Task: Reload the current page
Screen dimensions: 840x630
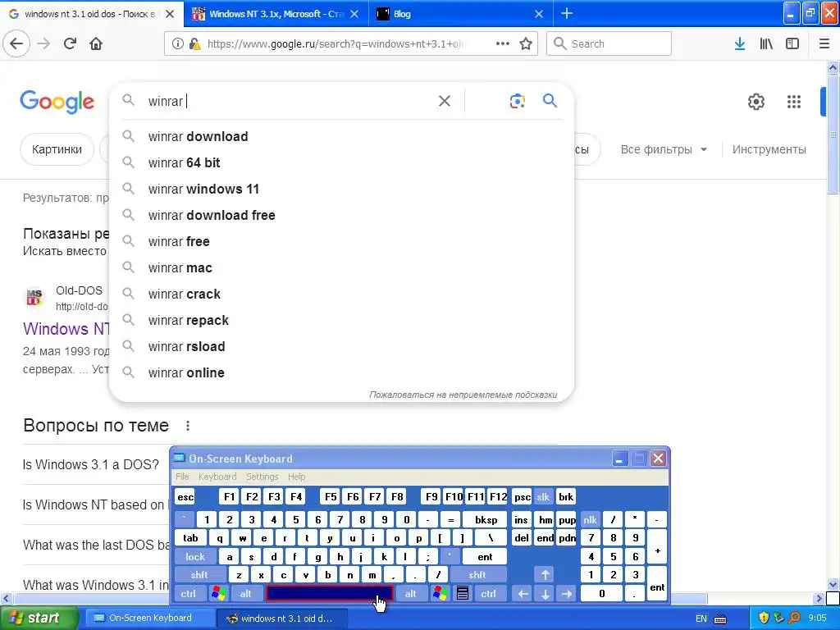Action: click(x=70, y=43)
